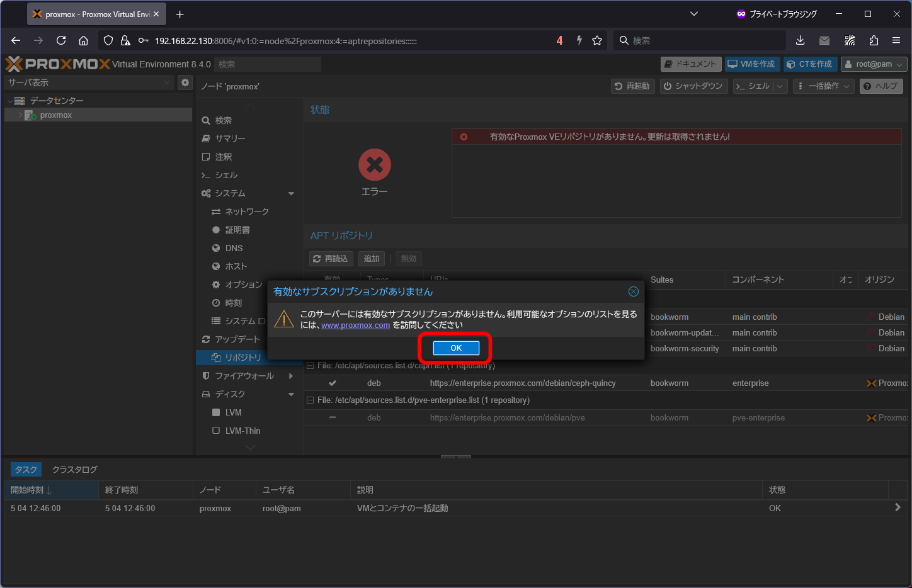The width and height of the screenshot is (912, 588).
Task: Close the subscription dialog with X icon
Action: (634, 291)
